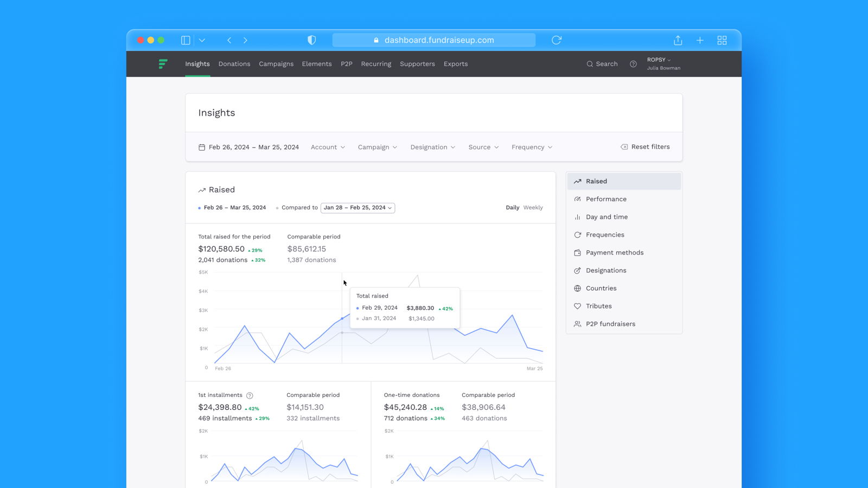This screenshot has width=868, height=488.
Task: Open the browser share icon
Action: coord(678,40)
